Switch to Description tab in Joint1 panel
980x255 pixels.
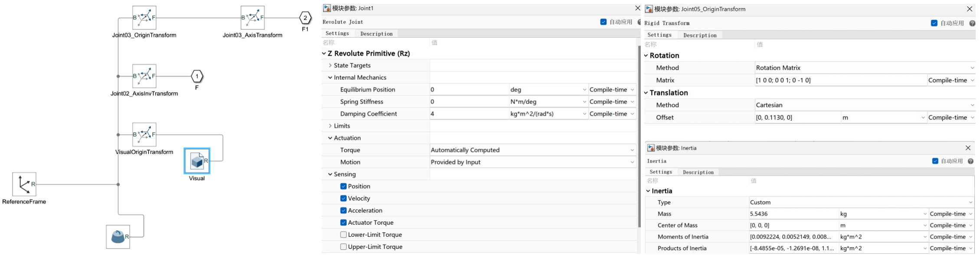coord(376,34)
